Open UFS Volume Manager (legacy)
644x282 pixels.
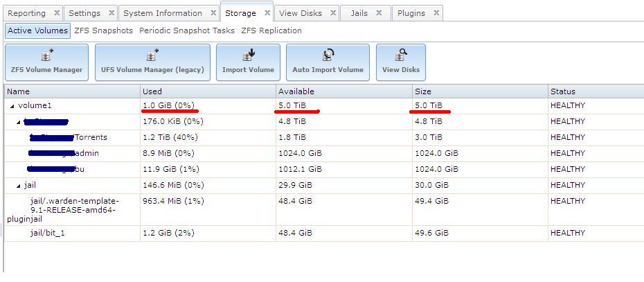pyautogui.click(x=152, y=57)
